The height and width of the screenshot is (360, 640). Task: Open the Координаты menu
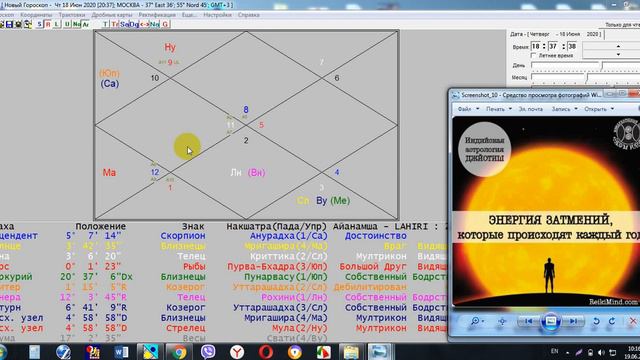pyautogui.click(x=36, y=15)
